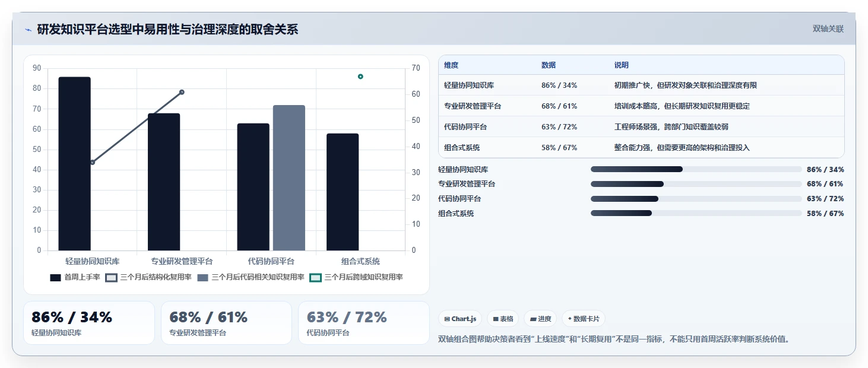Click the 专业研发管理平台 x-axis label
This screenshot has height=368, width=868.
(182, 261)
